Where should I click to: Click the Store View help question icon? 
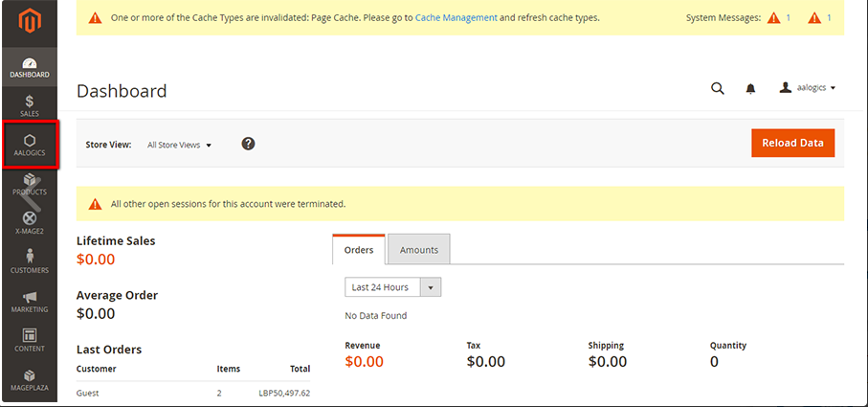click(248, 144)
